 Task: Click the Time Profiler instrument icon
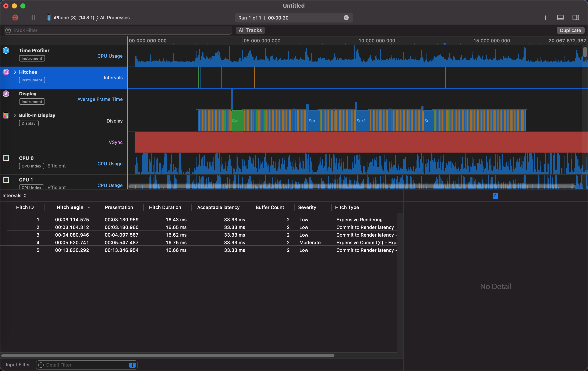point(6,50)
